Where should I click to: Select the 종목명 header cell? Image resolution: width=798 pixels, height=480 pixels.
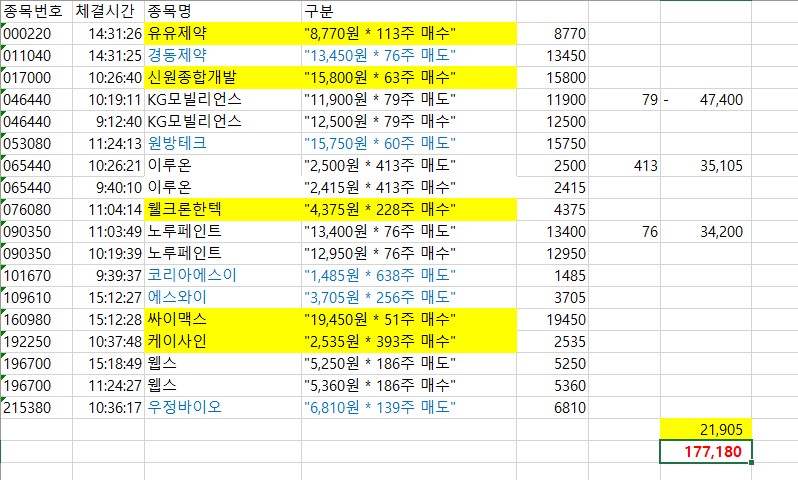point(223,11)
